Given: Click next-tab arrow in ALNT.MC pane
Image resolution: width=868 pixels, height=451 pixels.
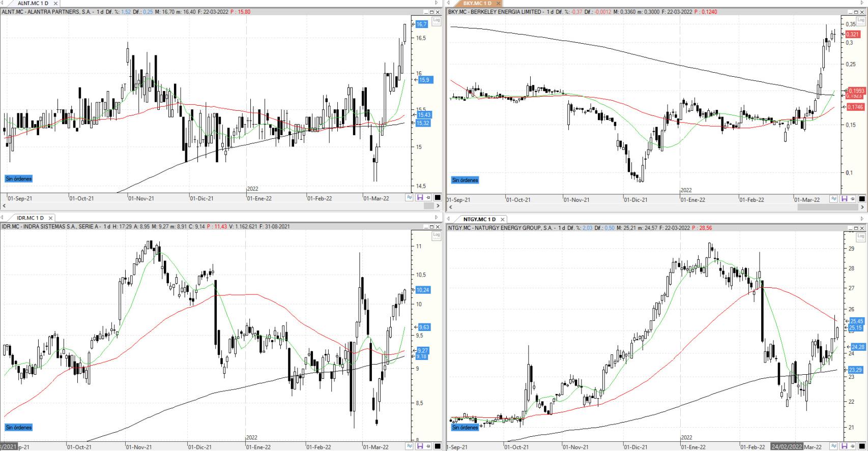Looking at the screenshot, I should pyautogui.click(x=437, y=3).
